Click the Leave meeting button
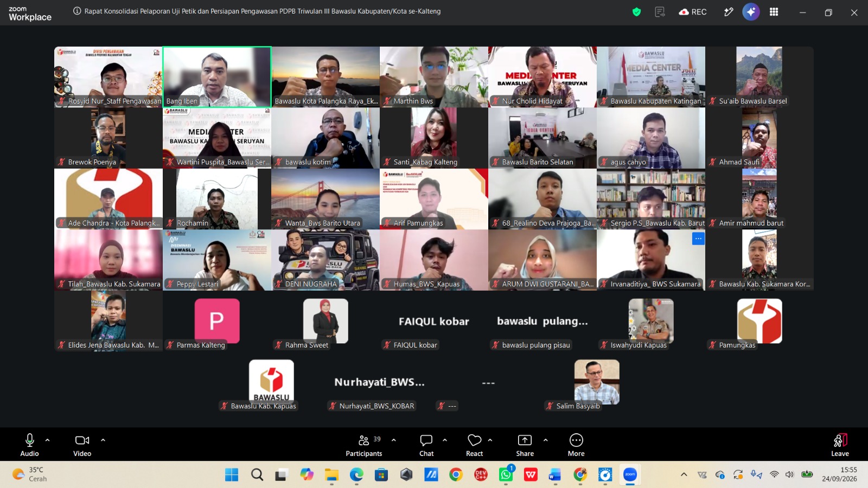This screenshot has height=488, width=868. click(840, 445)
